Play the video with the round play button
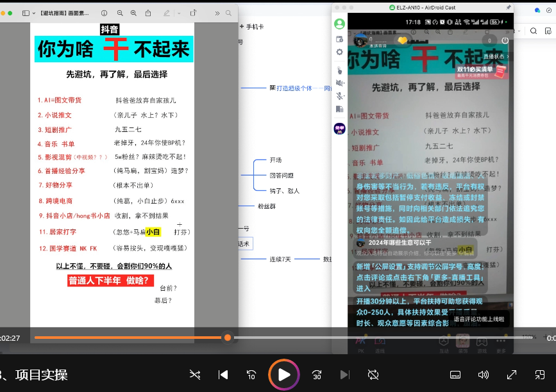This screenshot has width=556, height=392. (x=283, y=375)
